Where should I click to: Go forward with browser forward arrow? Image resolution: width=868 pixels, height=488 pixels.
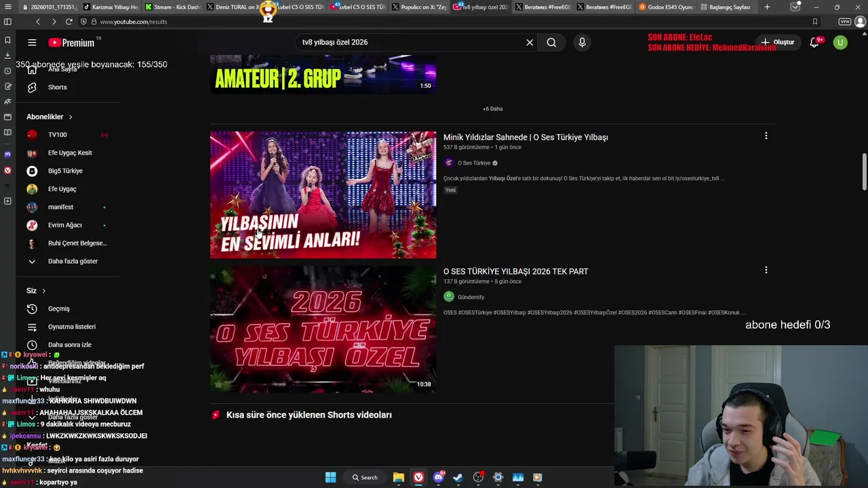click(x=54, y=22)
